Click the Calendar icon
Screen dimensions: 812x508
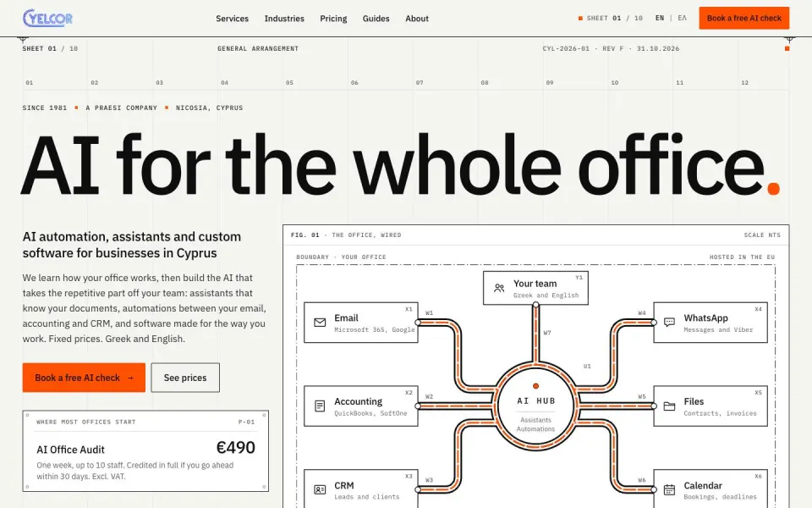point(669,489)
